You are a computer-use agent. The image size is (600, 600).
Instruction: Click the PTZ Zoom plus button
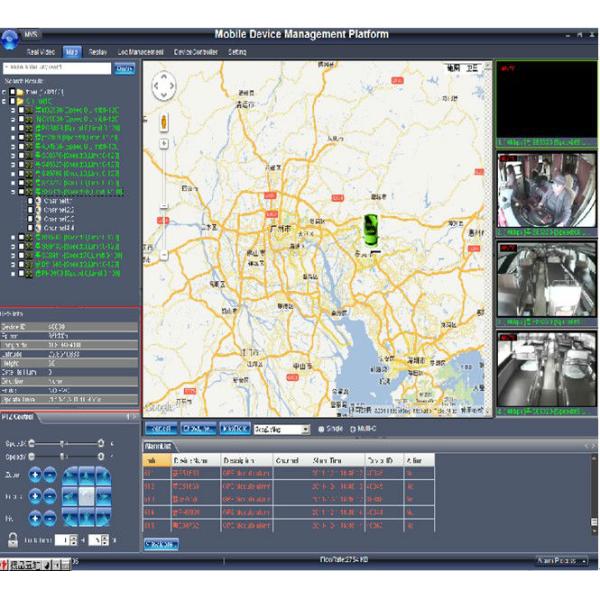point(34,474)
